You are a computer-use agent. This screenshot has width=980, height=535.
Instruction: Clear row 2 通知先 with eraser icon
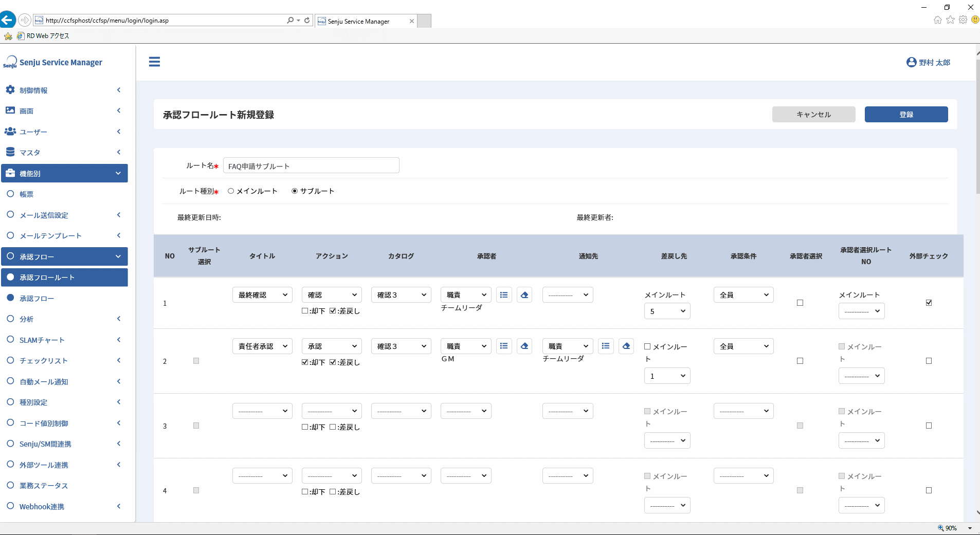pyautogui.click(x=626, y=346)
